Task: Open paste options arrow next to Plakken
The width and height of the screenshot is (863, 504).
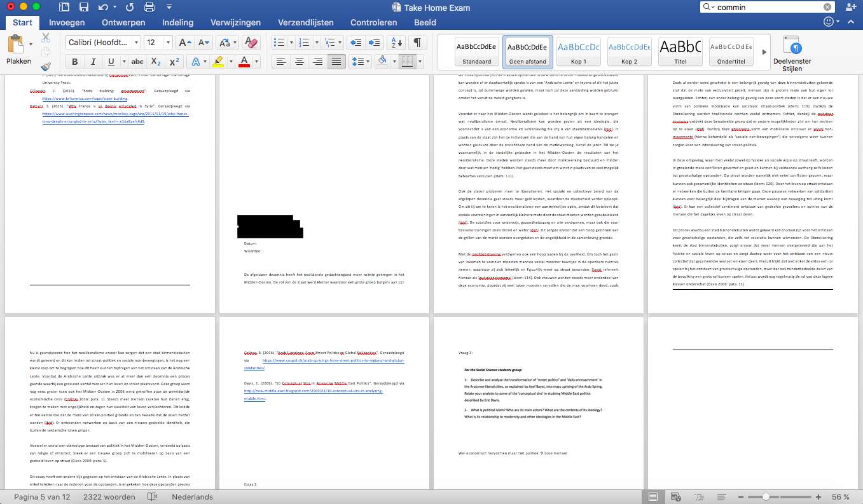Action: coord(31,44)
